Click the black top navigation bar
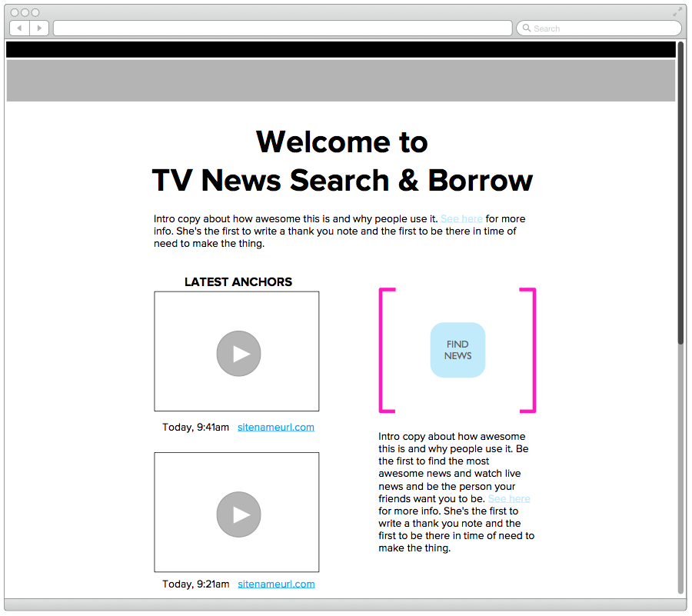Image resolution: width=692 pixels, height=616 pixels. [341, 49]
